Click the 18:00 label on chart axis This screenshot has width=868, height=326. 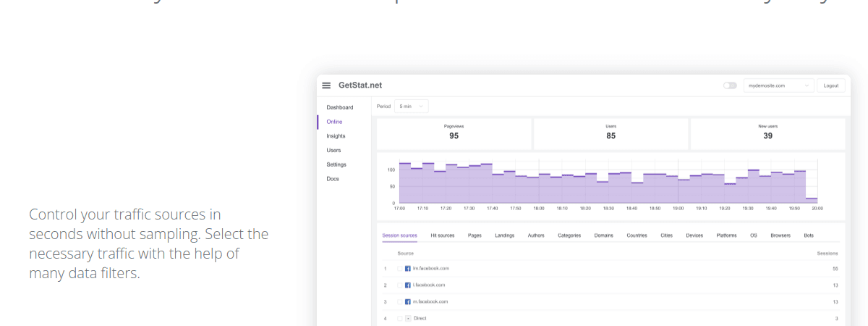(539, 209)
